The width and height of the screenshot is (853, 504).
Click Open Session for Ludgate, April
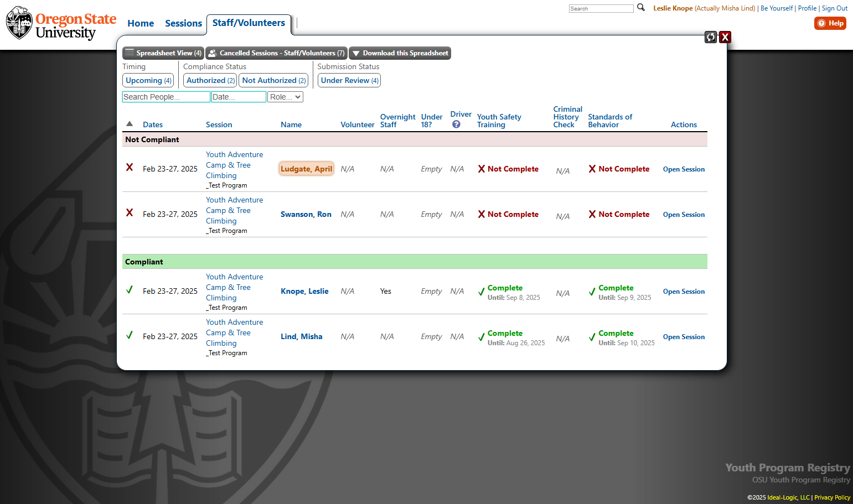(x=684, y=169)
